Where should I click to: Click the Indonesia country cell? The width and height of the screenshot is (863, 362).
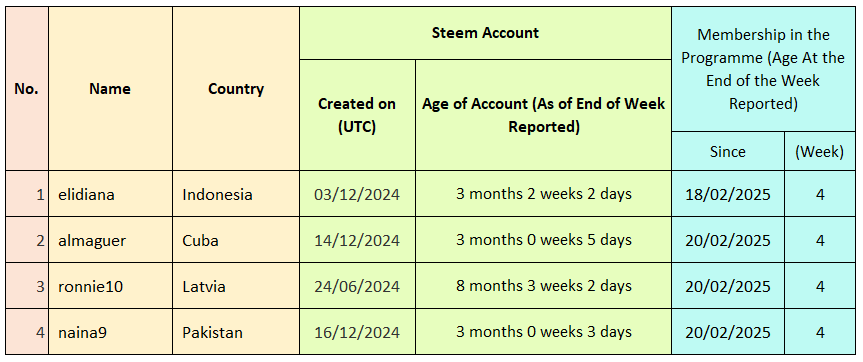coord(236,194)
